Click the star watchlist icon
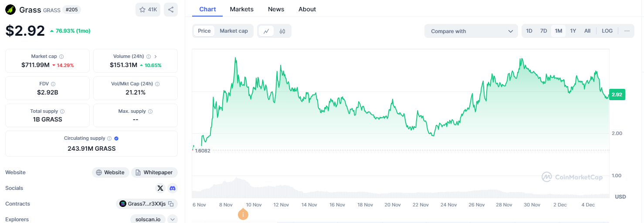Image resolution: width=644 pixels, height=223 pixels. click(142, 10)
